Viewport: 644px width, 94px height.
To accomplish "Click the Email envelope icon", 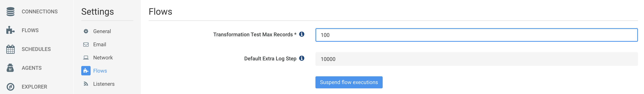I will 86,45.
